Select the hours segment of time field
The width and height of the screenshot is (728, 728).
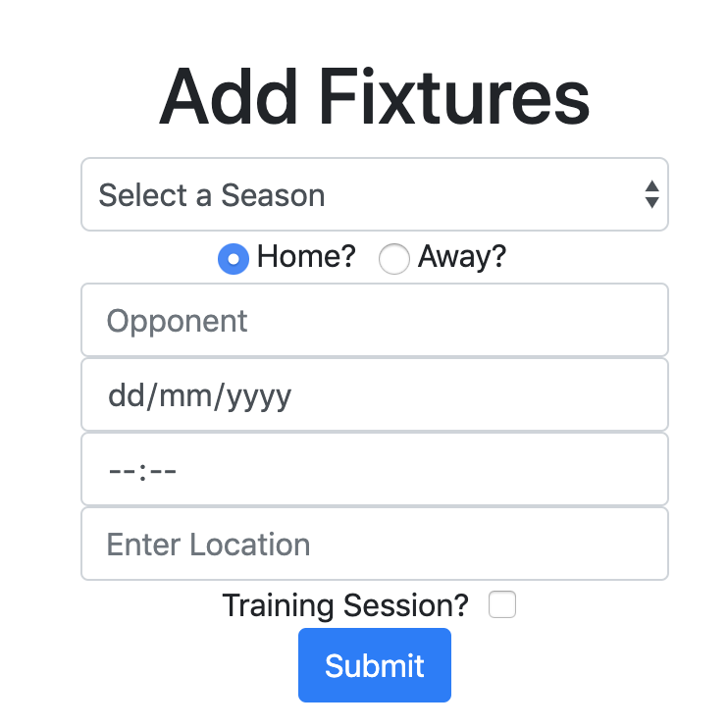122,471
